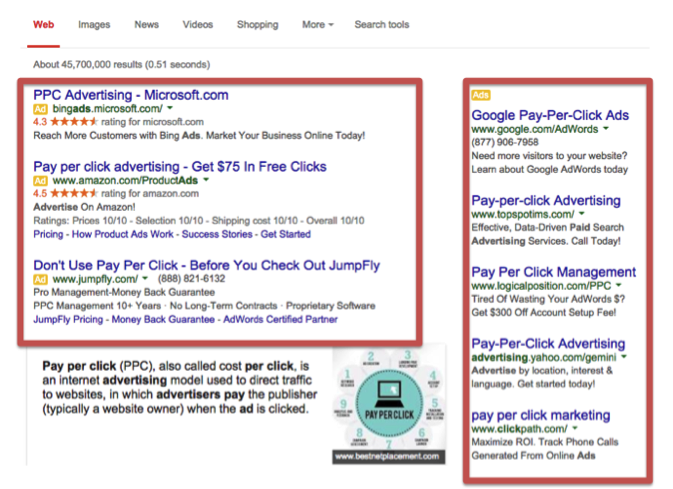
Task: Click the star rating for amazon.com
Action: [x=71, y=193]
